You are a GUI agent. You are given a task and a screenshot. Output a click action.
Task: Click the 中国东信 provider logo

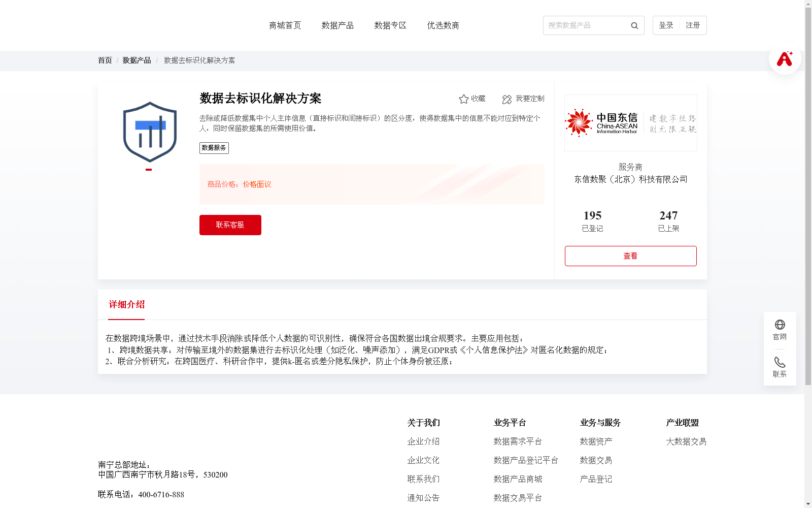[x=630, y=123]
